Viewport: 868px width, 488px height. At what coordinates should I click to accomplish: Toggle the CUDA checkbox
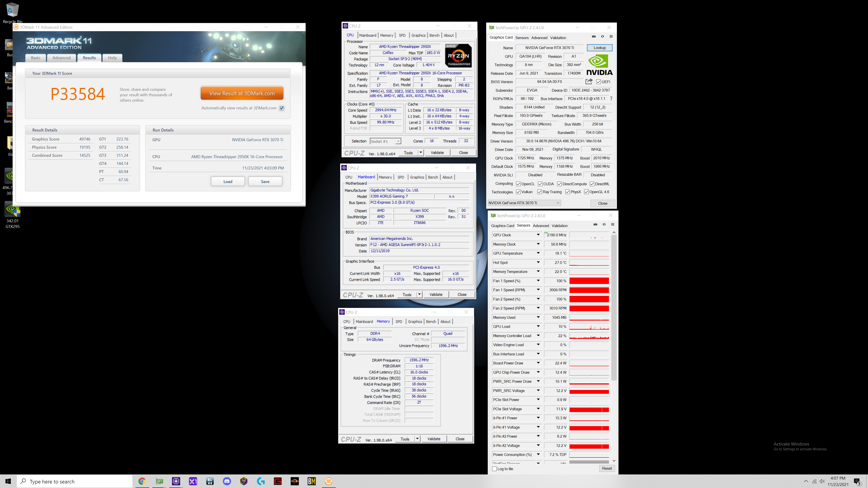[x=540, y=184]
